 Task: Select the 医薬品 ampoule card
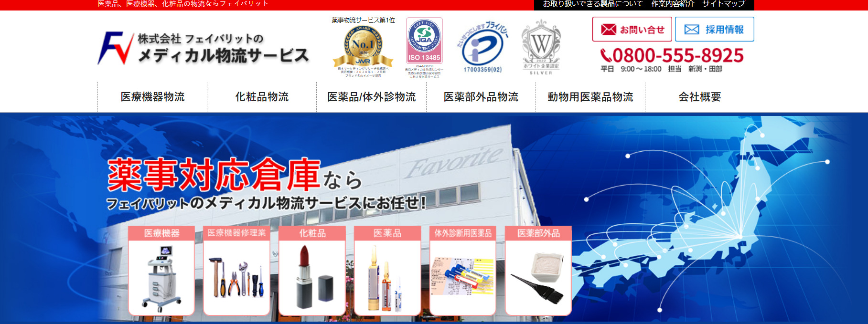[387, 271]
